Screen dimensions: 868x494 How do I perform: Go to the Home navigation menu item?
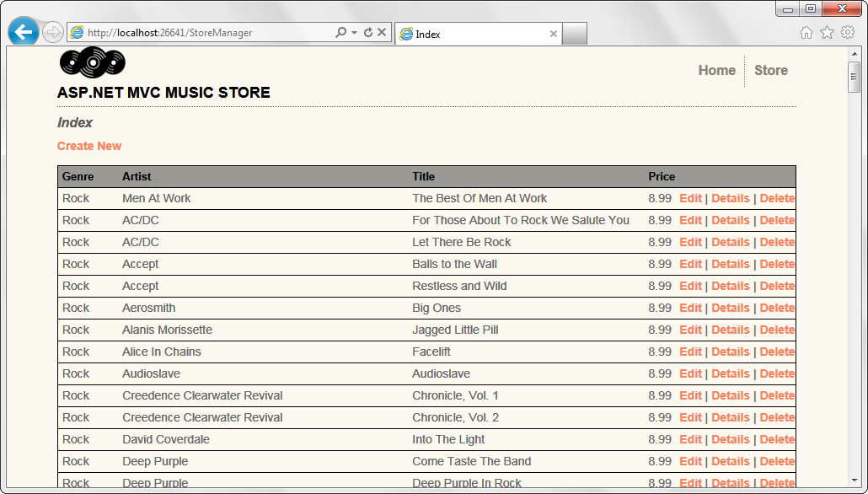(716, 70)
